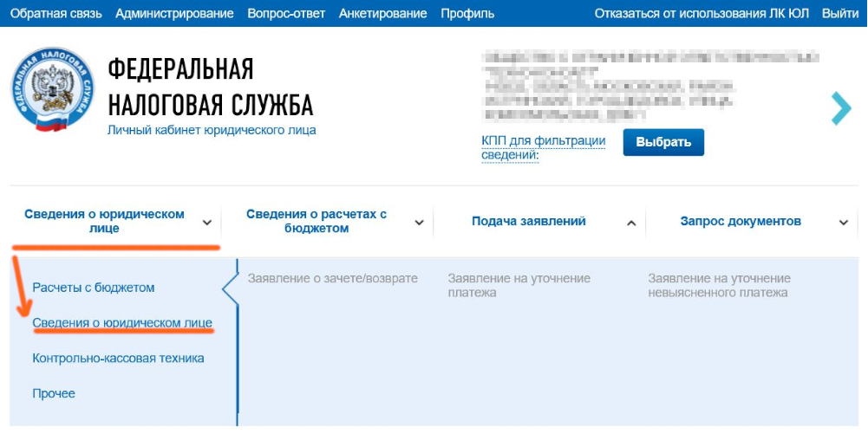Screen dimensions: 868x434
Task: Select Сведения о юридическом лице in side list
Action: (122, 323)
